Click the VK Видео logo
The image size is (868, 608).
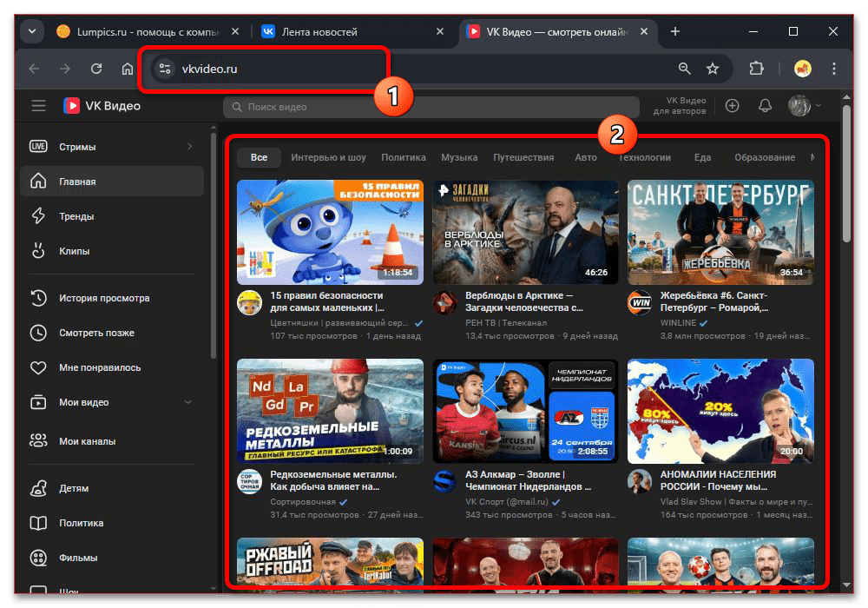102,106
